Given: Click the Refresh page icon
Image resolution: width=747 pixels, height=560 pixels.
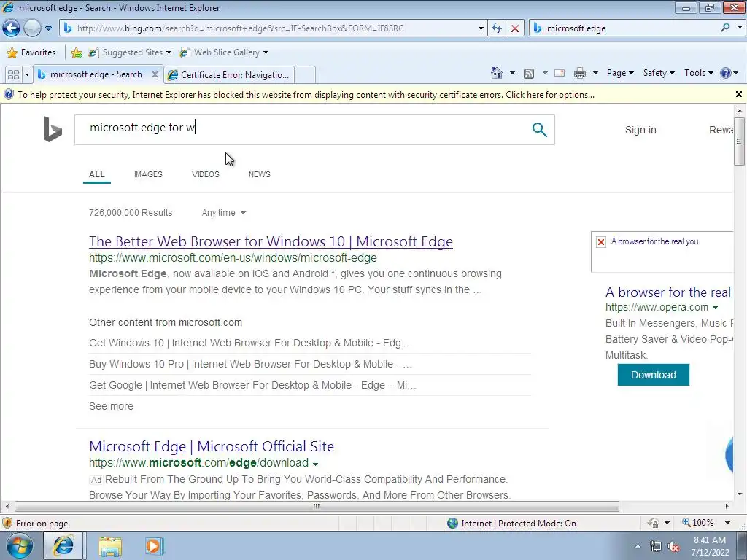Looking at the screenshot, I should point(496,28).
